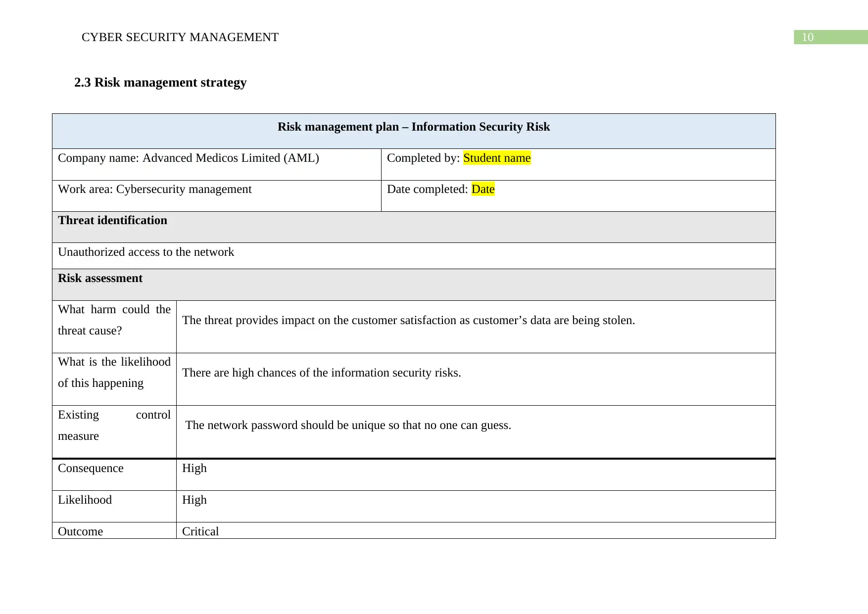Click the Date completed label
The image size is (868, 614).
pyautogui.click(x=428, y=189)
